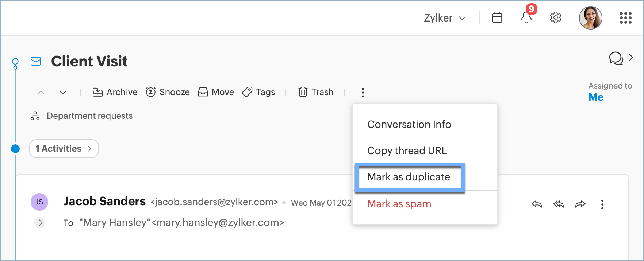Click Copy thread URL option
The height and width of the screenshot is (261, 644).
pos(407,151)
